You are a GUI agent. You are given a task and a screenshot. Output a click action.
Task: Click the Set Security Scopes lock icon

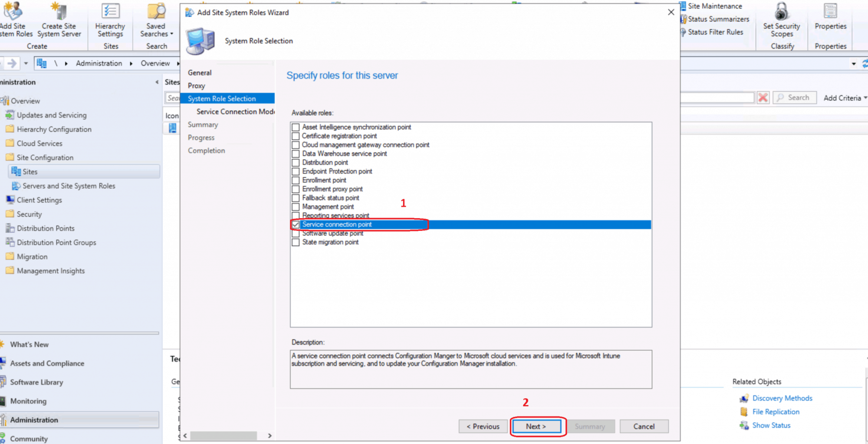(x=782, y=12)
